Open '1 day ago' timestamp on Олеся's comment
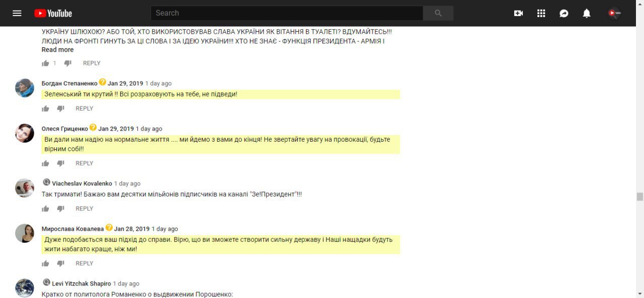This screenshot has width=644, height=298. click(x=149, y=129)
